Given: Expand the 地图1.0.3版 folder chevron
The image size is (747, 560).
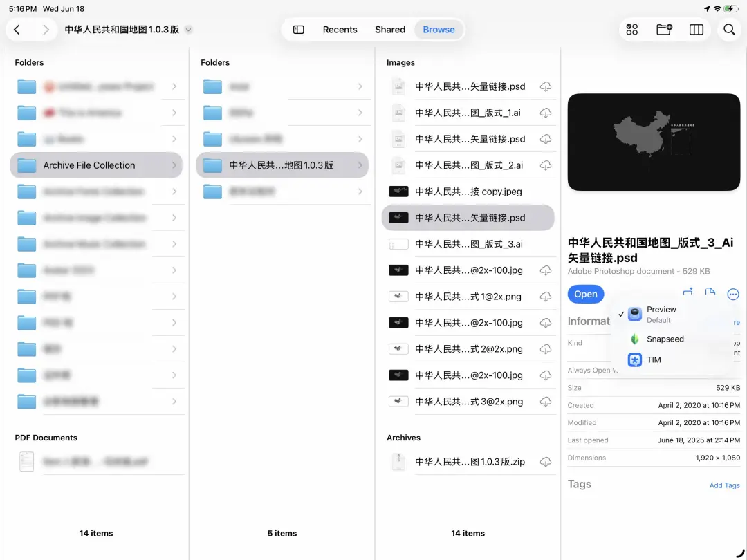Looking at the screenshot, I should pyautogui.click(x=360, y=165).
